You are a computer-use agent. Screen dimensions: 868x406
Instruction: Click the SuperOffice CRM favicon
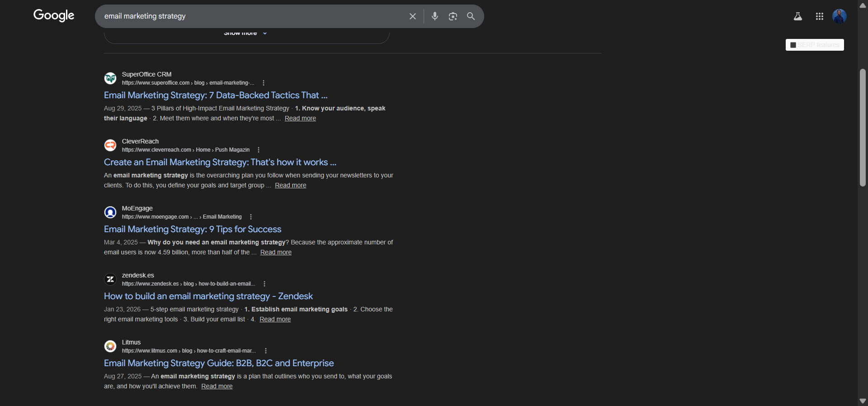point(110,78)
